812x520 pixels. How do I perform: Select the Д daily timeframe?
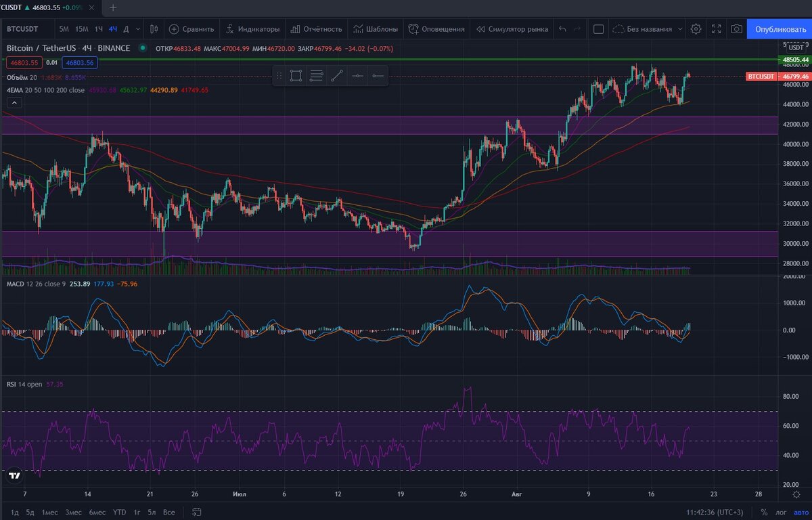click(x=126, y=29)
